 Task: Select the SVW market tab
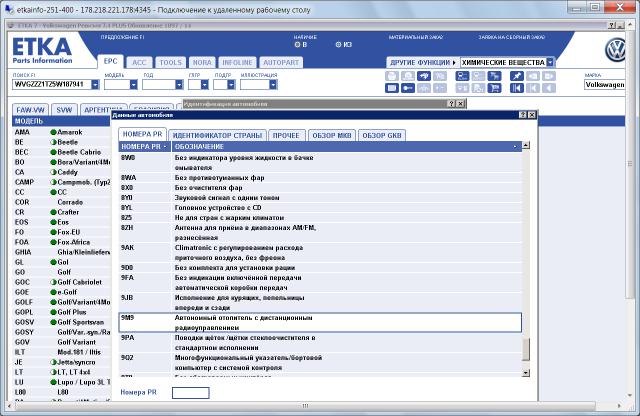point(64,110)
